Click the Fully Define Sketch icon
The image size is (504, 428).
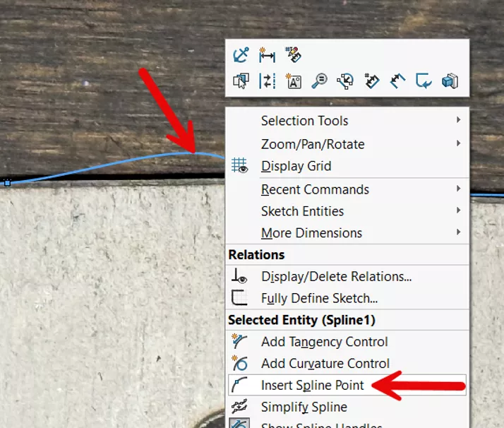click(239, 298)
